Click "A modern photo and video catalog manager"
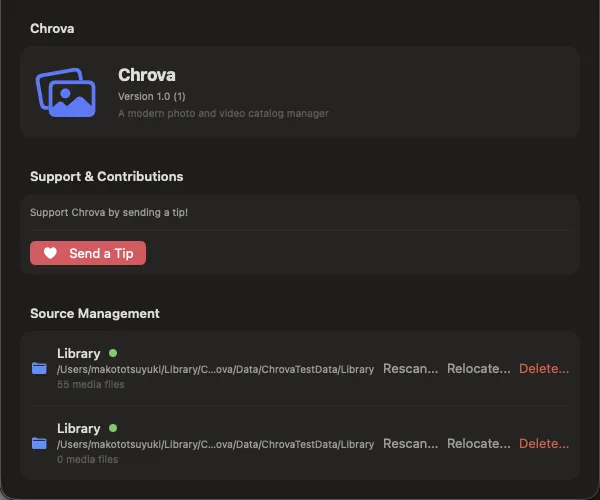Viewport: 600px width, 500px height. 223,114
